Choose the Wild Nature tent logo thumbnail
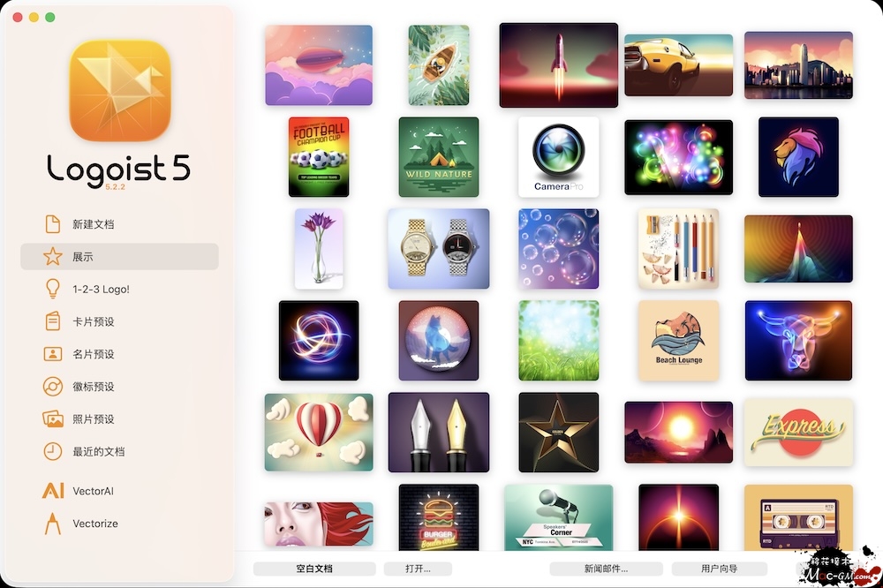 (439, 156)
